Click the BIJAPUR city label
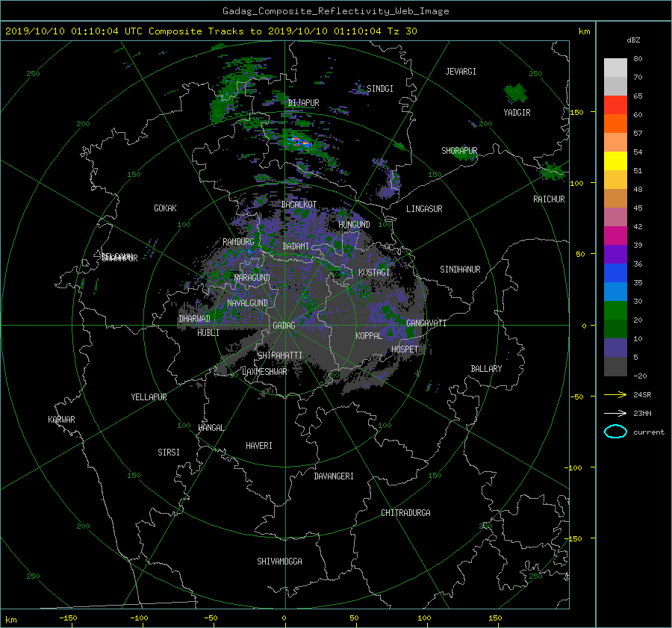The width and height of the screenshot is (672, 628). tap(303, 103)
